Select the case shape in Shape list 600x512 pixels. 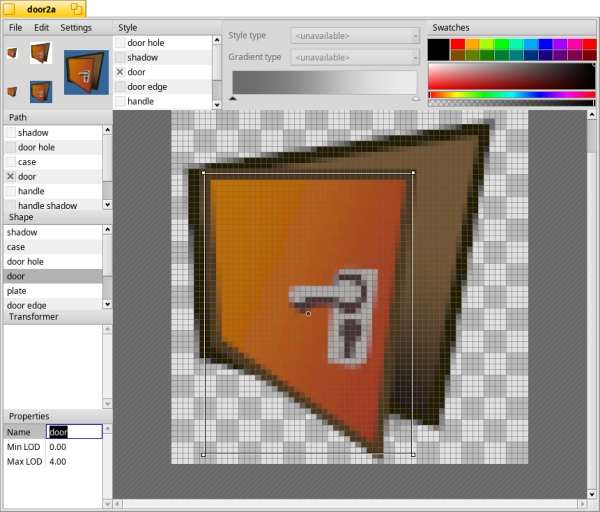[x=16, y=247]
